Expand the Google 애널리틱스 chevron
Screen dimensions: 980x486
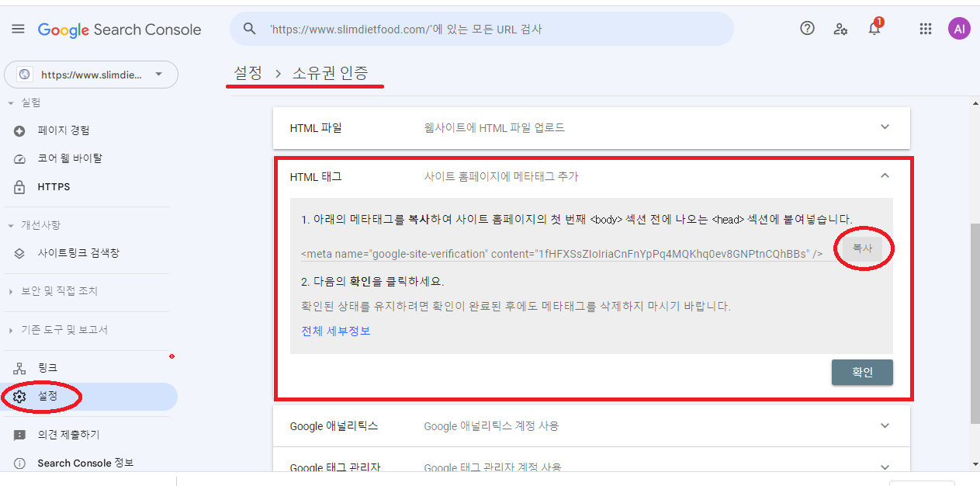click(x=885, y=425)
